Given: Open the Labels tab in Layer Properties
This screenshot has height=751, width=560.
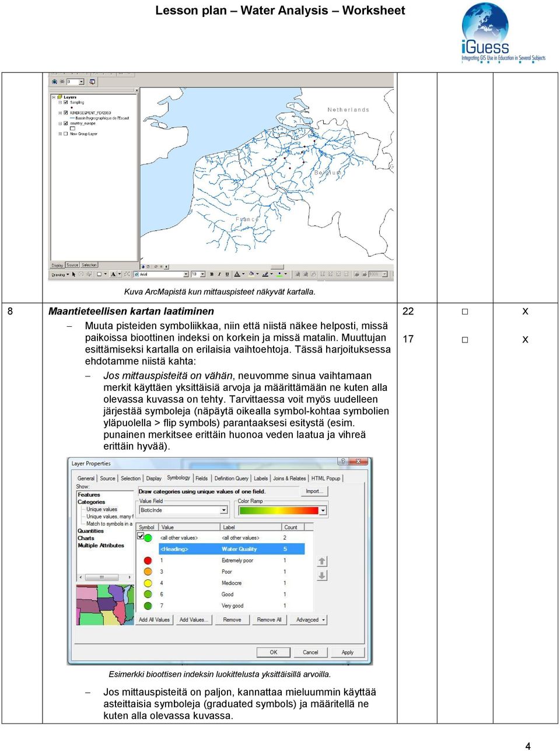Looking at the screenshot, I should pos(261,478).
